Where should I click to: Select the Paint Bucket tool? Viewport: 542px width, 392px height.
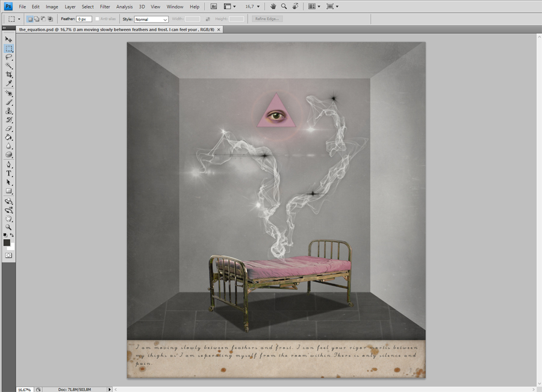(x=9, y=137)
